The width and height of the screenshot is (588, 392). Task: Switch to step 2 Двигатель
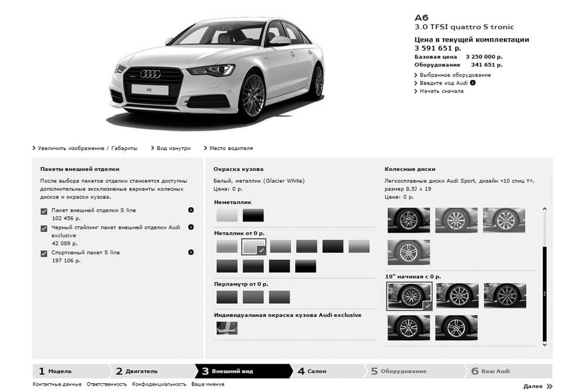click(x=140, y=371)
